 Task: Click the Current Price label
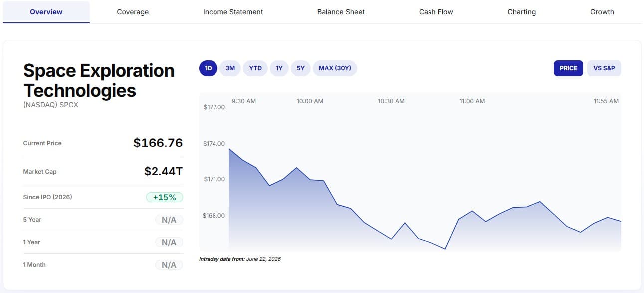(42, 143)
